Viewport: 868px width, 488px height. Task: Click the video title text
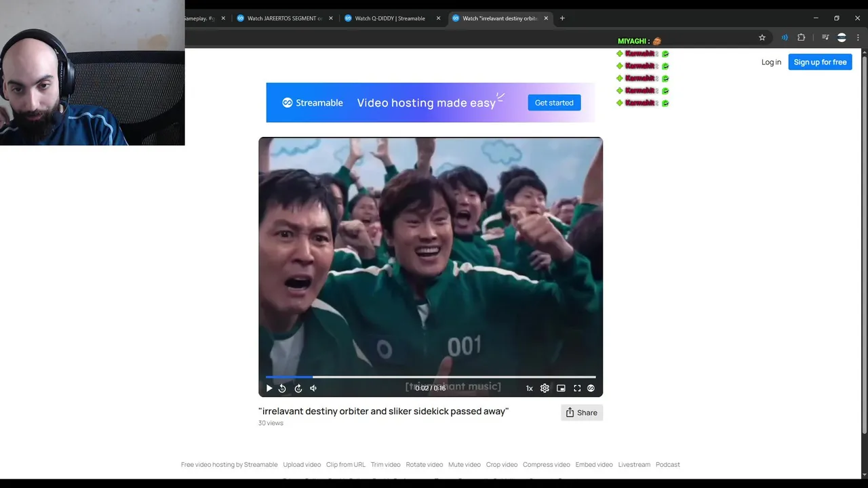pos(383,411)
